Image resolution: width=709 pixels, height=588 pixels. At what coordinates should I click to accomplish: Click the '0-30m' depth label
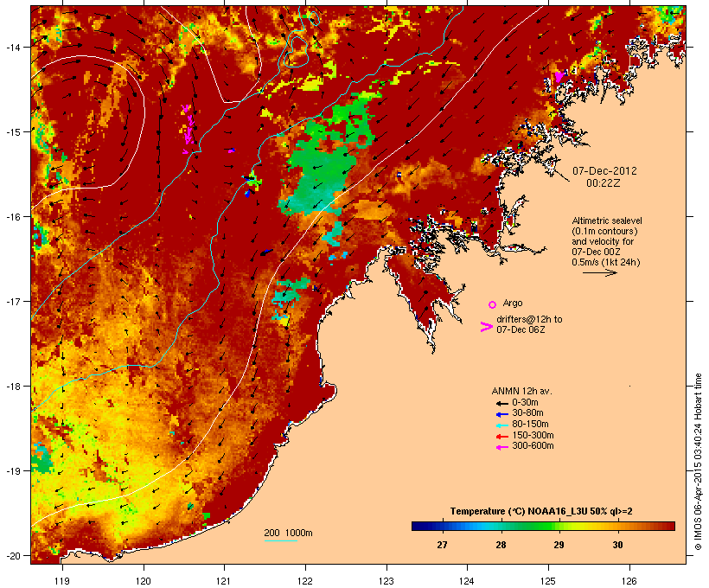[525, 403]
